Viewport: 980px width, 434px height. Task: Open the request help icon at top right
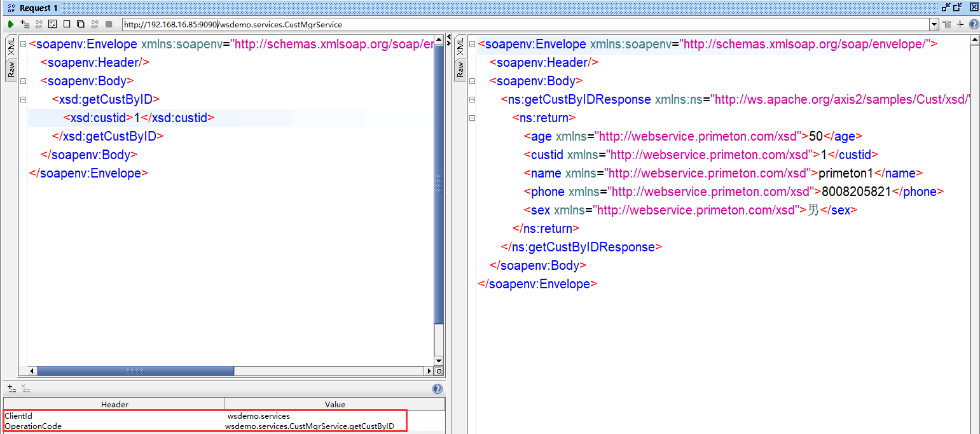tap(974, 24)
